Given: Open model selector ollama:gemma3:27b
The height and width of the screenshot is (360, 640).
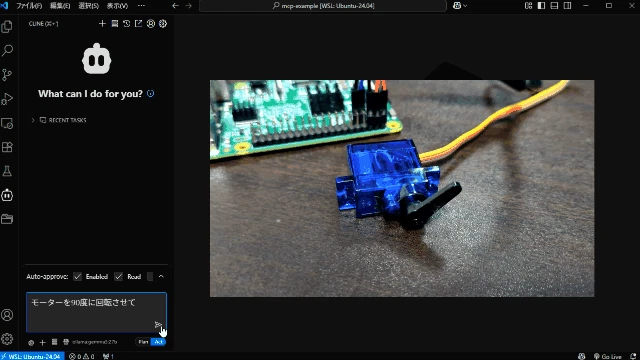Looking at the screenshot, I should coord(94,342).
